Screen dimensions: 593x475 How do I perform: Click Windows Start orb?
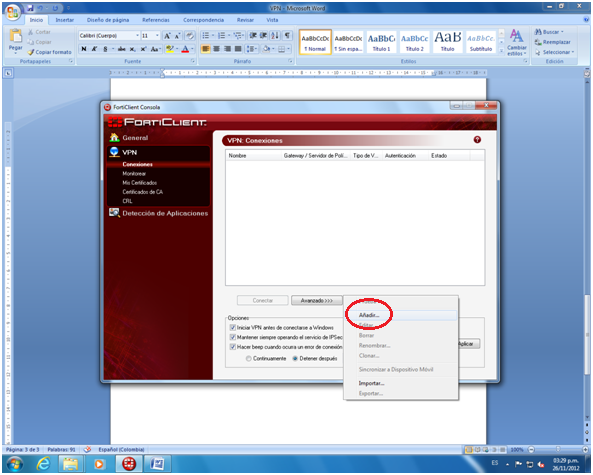[x=15, y=464]
